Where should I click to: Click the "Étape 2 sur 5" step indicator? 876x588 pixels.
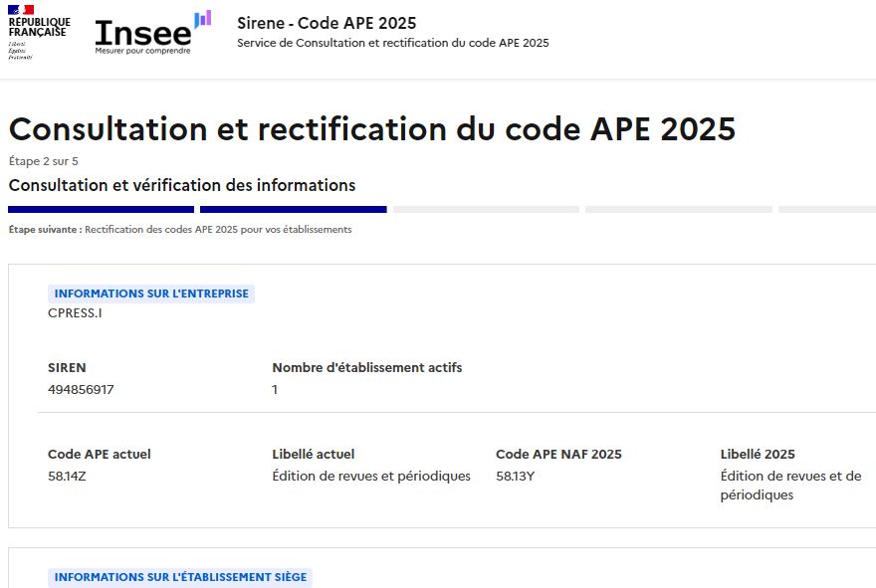(43, 161)
